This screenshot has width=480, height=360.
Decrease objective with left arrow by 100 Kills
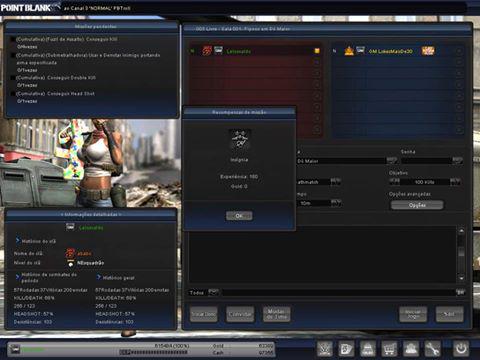point(394,181)
